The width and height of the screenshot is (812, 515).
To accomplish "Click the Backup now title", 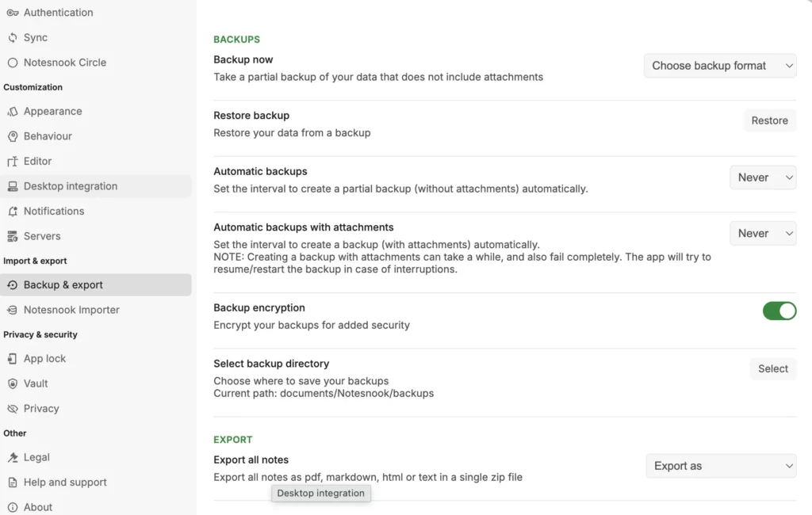I will [243, 59].
